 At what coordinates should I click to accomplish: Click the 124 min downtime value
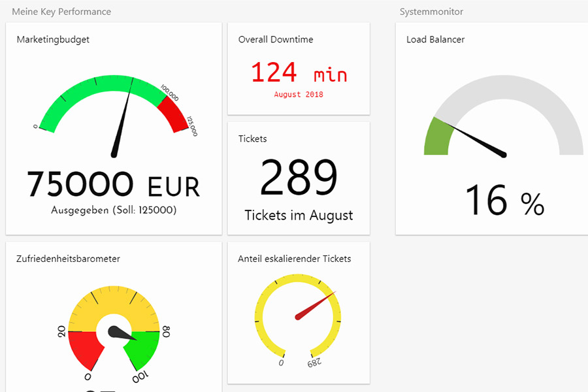(x=299, y=73)
